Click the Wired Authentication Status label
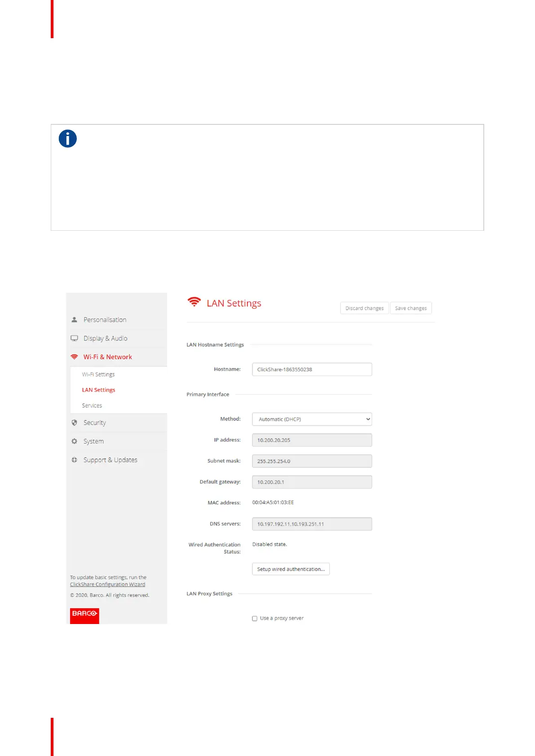The width and height of the screenshot is (535, 756). pos(214,548)
